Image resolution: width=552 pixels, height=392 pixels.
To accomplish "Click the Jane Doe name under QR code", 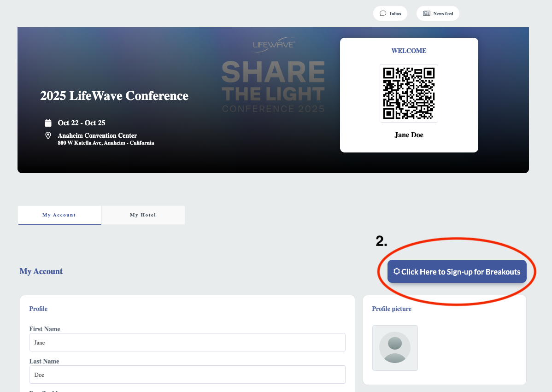I will (409, 135).
